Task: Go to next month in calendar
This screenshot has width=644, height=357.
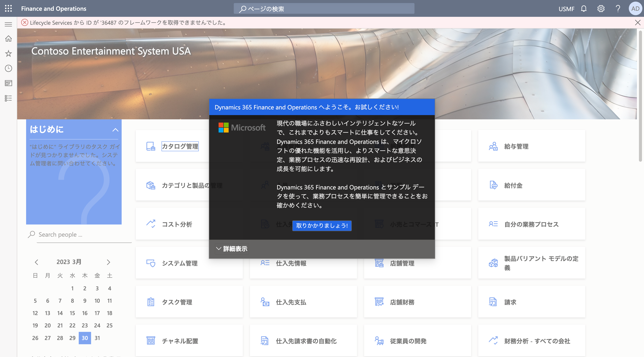Action: click(x=108, y=262)
